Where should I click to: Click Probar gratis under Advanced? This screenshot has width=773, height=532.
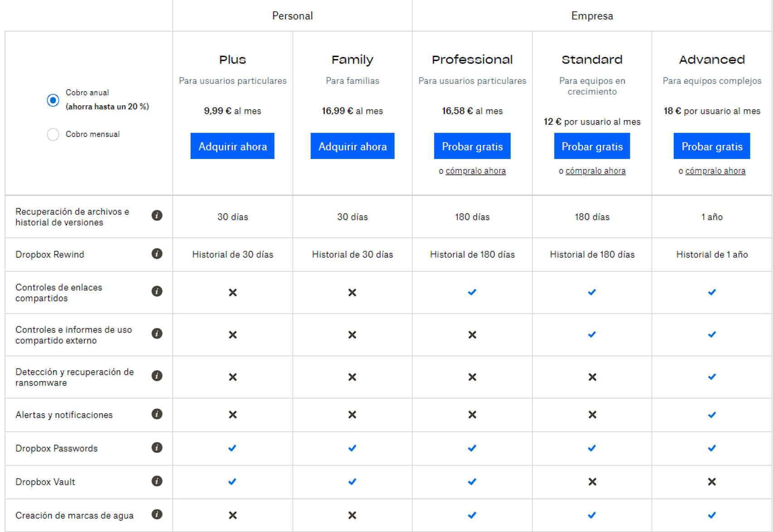(x=711, y=146)
